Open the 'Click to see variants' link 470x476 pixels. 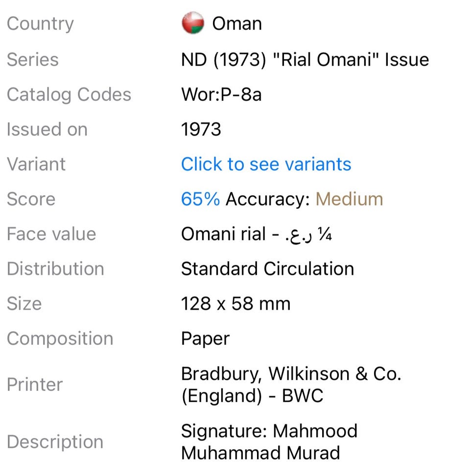[x=266, y=164]
